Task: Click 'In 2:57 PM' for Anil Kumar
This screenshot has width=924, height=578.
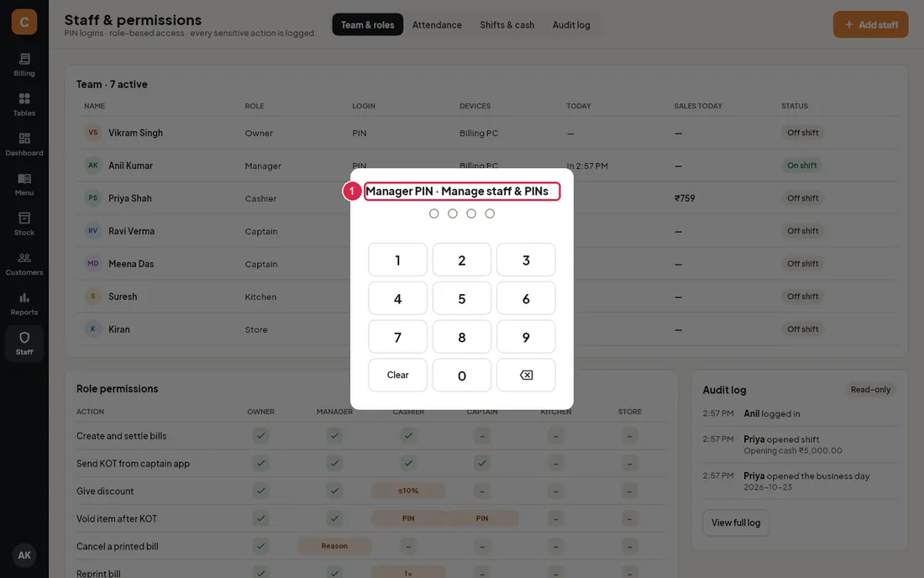Action: (x=587, y=166)
